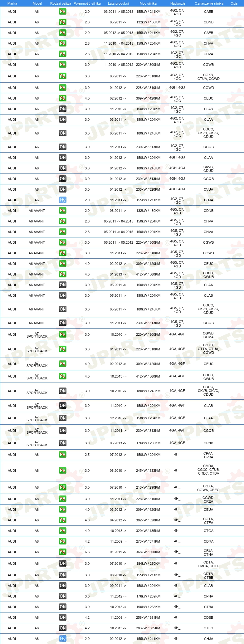Click the ON icon in A6 AVANT CGQB row
244x644 pixels.
pos(63,323)
